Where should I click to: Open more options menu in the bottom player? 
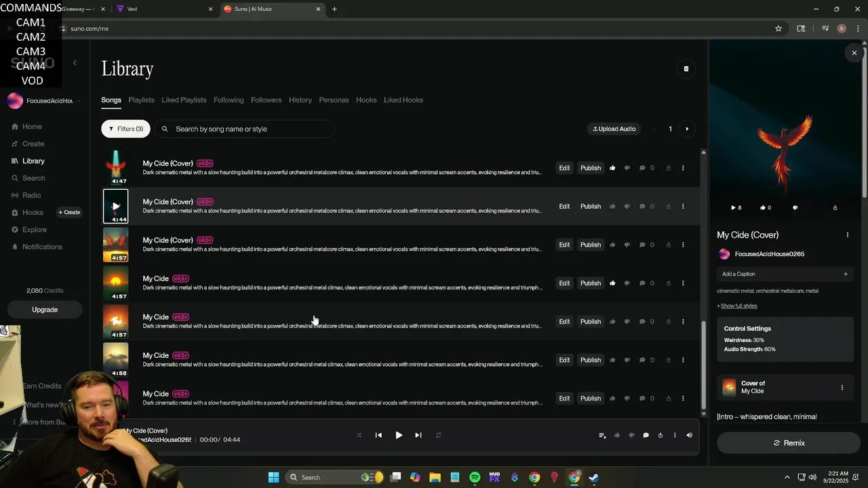click(x=675, y=435)
